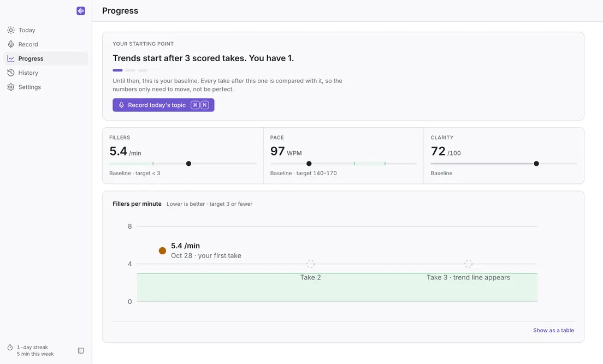Image resolution: width=603 pixels, height=364 pixels.
Task: Click the microphone icon in Record button
Action: pyautogui.click(x=121, y=105)
